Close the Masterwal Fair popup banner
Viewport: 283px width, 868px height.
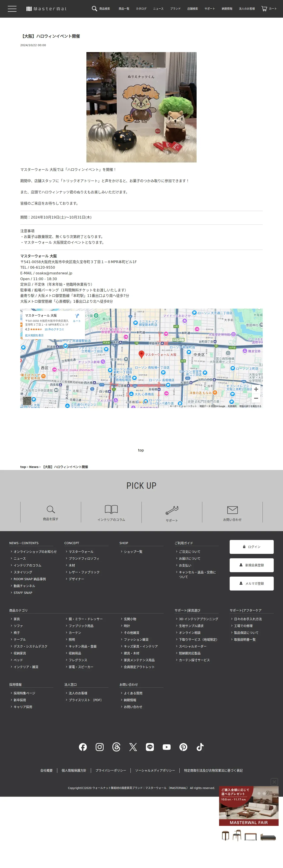pos(274,782)
